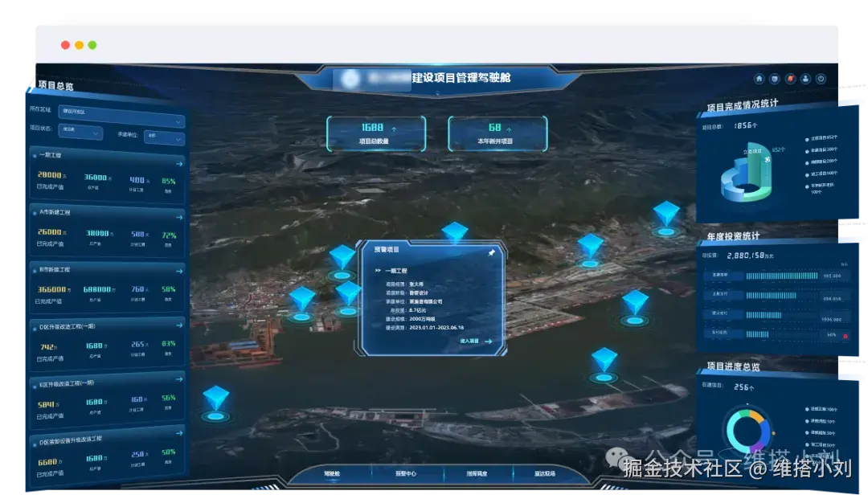Click the 年度投资统计 panel header
Screen dimensions: 868x495
pos(733,236)
